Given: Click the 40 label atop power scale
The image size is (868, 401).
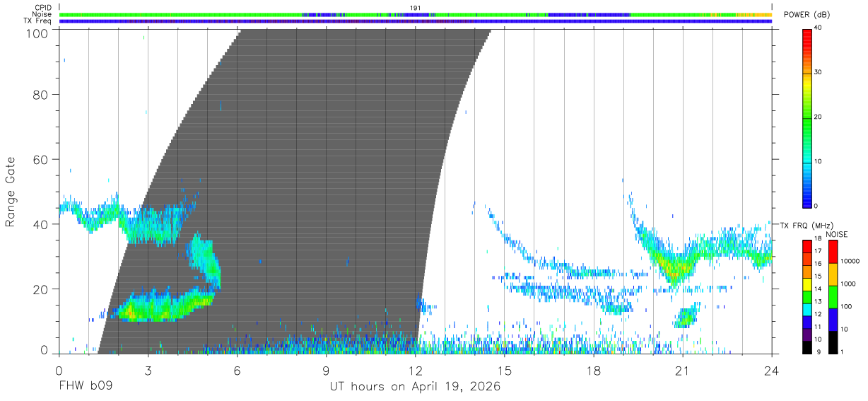Looking at the screenshot, I should [x=819, y=28].
